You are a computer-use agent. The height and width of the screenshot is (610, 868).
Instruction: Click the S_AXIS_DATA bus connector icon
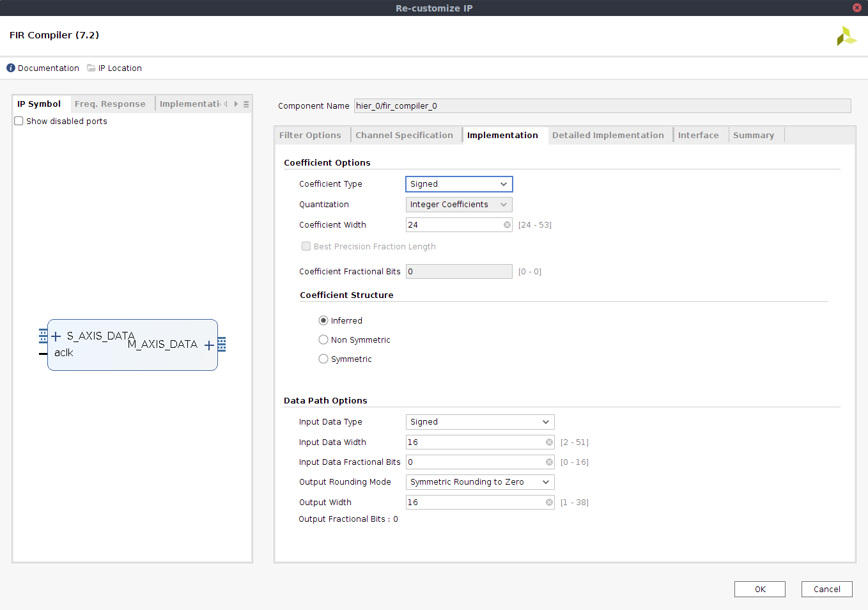click(x=43, y=336)
